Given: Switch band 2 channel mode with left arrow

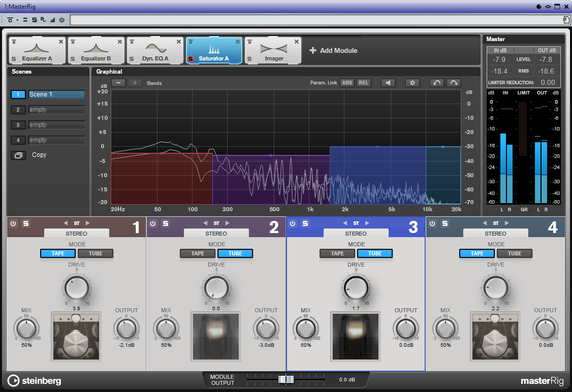Looking at the screenshot, I should pyautogui.click(x=205, y=223).
